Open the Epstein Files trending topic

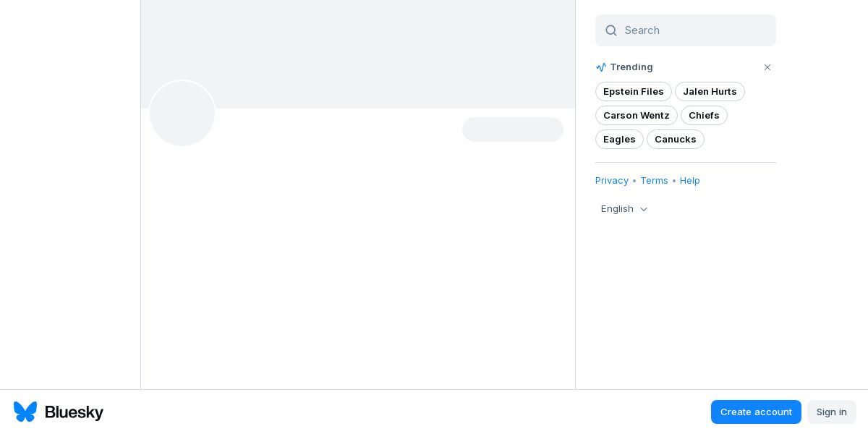[x=633, y=92]
